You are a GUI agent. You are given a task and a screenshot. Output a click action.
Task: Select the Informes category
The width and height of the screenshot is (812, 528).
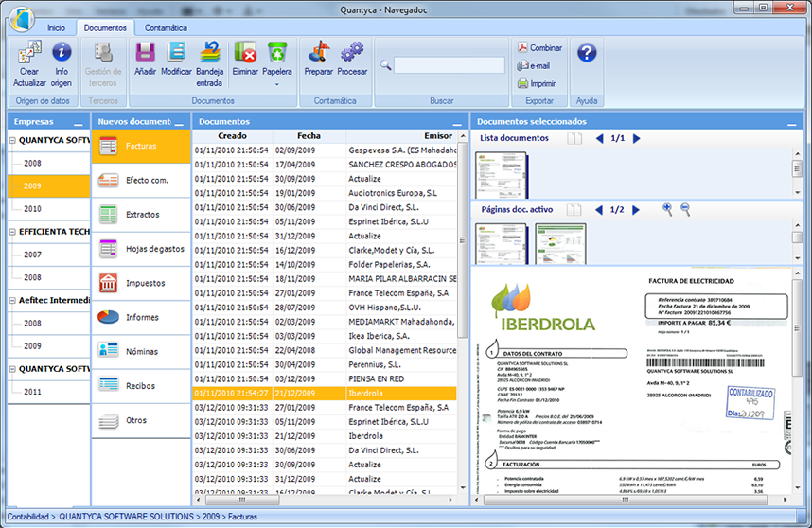click(141, 317)
